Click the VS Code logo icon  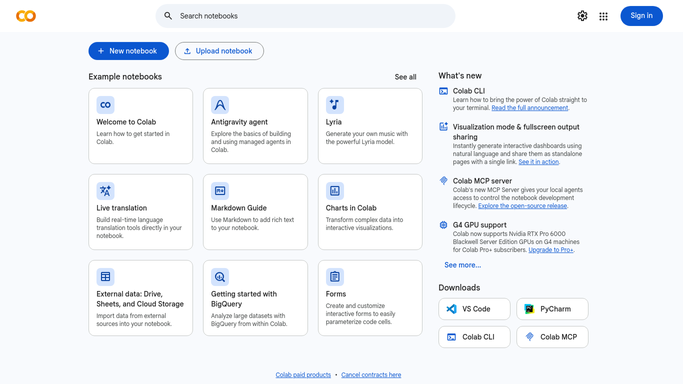tap(451, 309)
